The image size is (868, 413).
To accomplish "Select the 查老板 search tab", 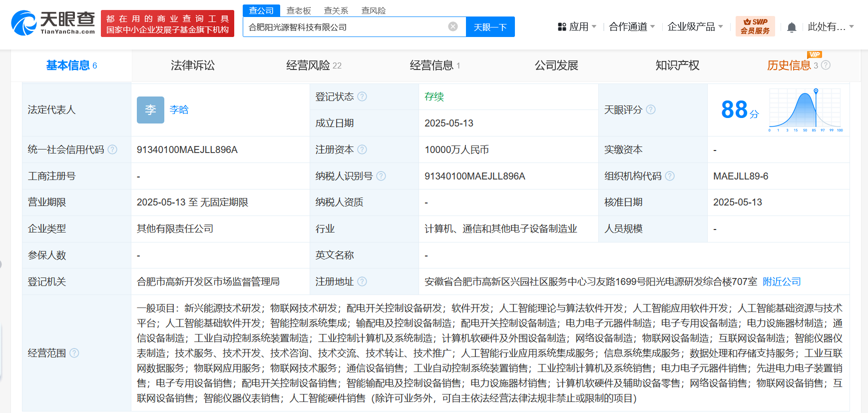I will tap(299, 10).
